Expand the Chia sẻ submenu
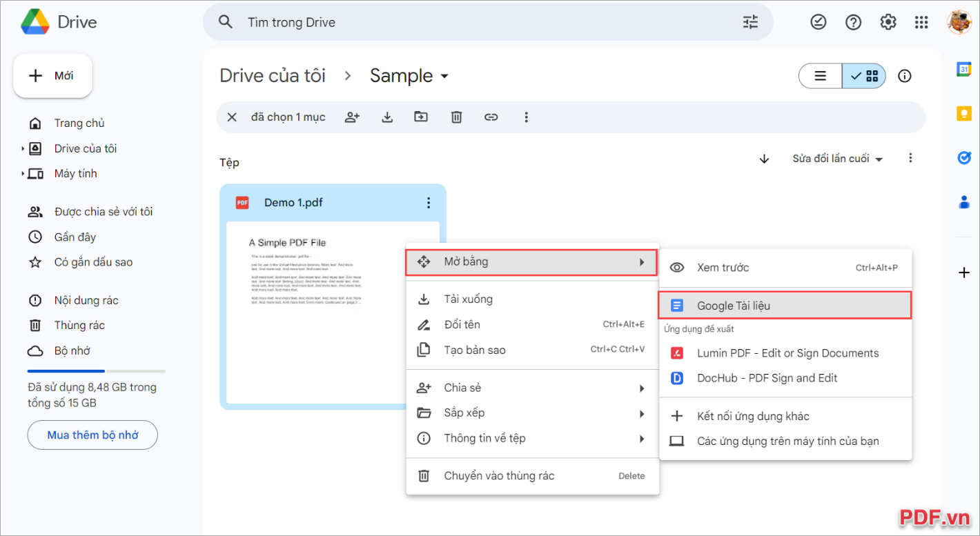 tap(533, 388)
